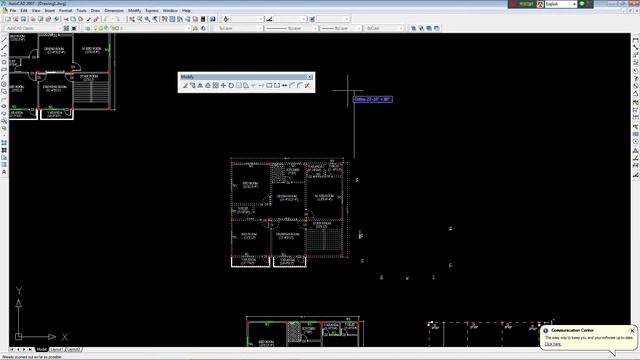
Task: Select the Join tool in Modify toolbar
Action: [x=284, y=85]
